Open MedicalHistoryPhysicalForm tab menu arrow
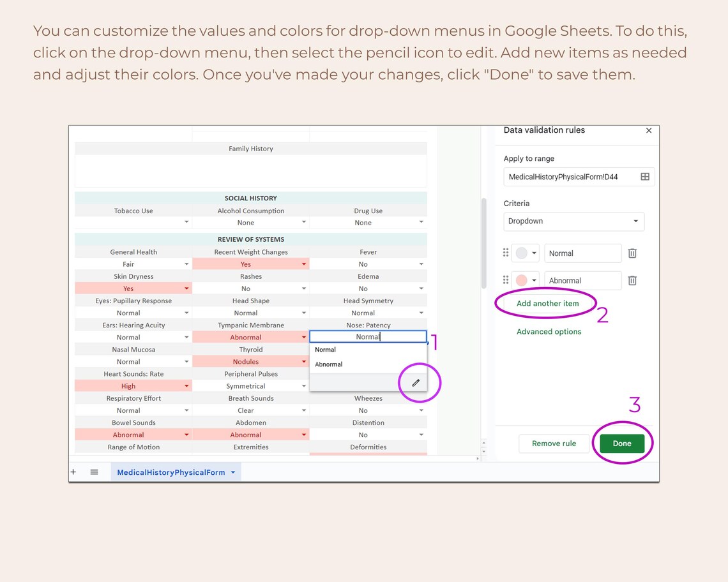The height and width of the screenshot is (582, 728). [233, 472]
